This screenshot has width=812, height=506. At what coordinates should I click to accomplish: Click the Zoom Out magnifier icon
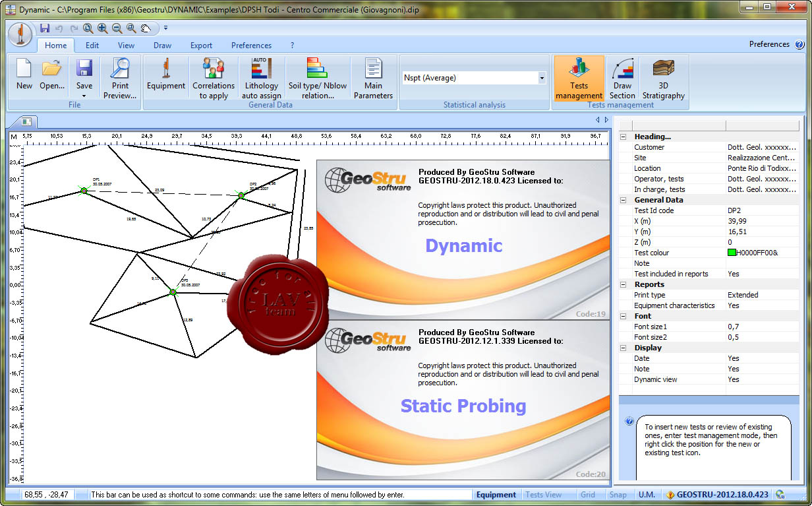(x=117, y=28)
